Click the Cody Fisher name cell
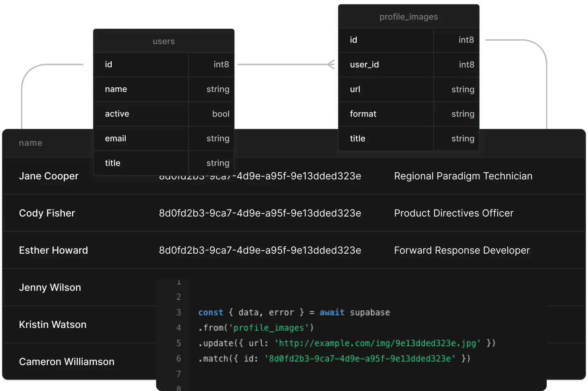The image size is (588, 391). tap(47, 213)
